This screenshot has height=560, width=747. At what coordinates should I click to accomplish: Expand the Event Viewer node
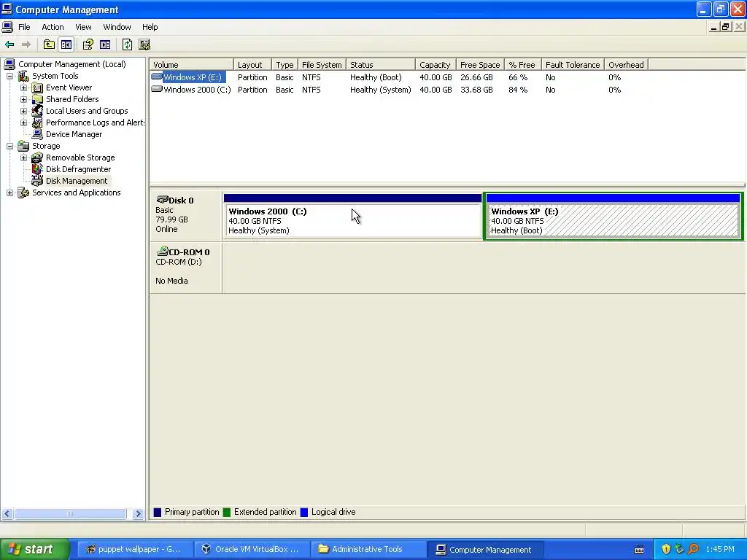[23, 87]
